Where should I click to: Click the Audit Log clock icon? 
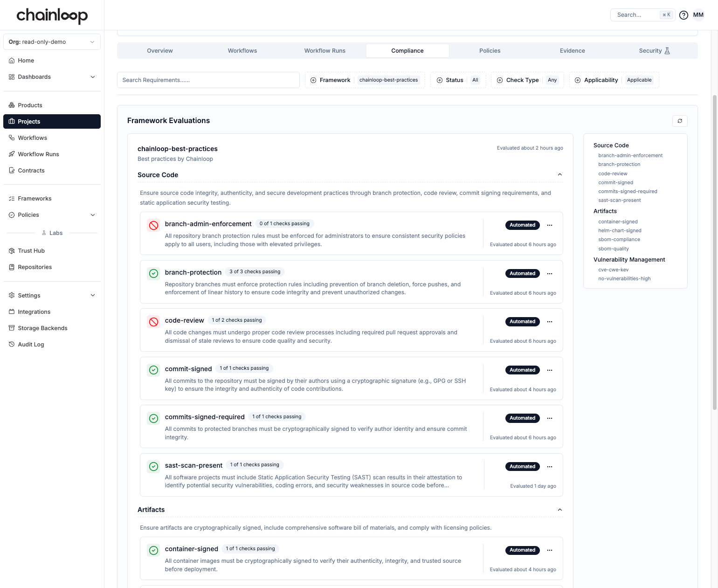[x=12, y=344]
